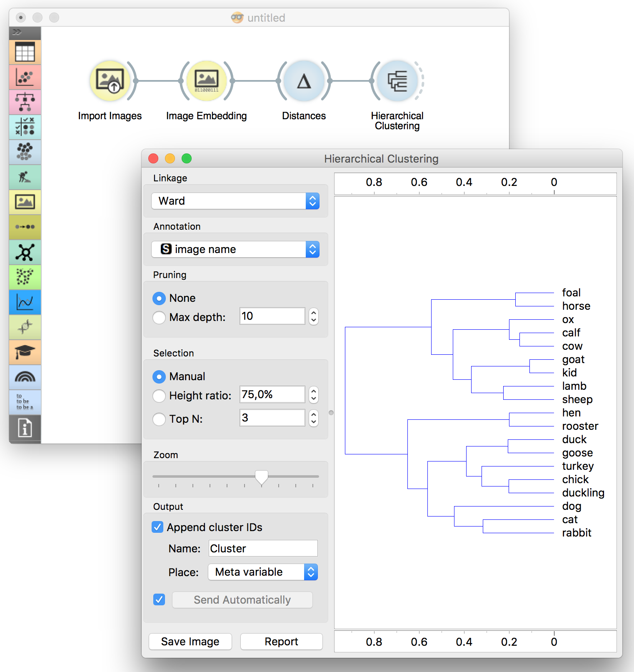Image resolution: width=634 pixels, height=672 pixels.
Task: Click the Save Image button
Action: (190, 642)
